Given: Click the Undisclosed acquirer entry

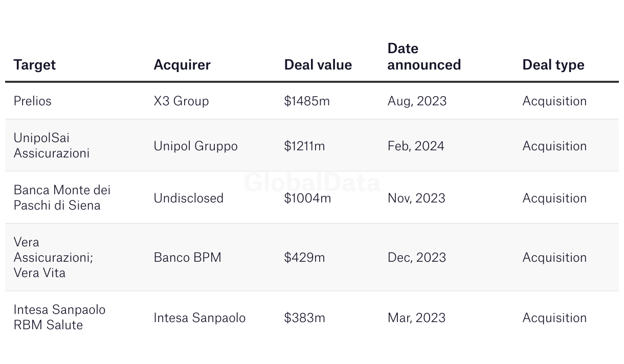Looking at the screenshot, I should point(188,198).
